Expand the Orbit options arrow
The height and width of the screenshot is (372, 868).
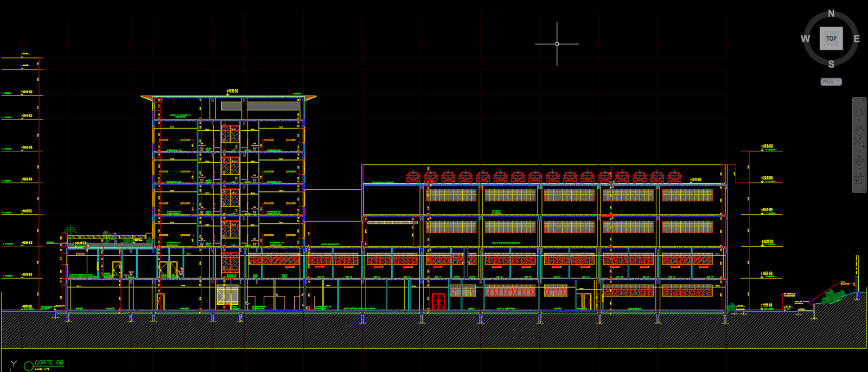click(859, 169)
